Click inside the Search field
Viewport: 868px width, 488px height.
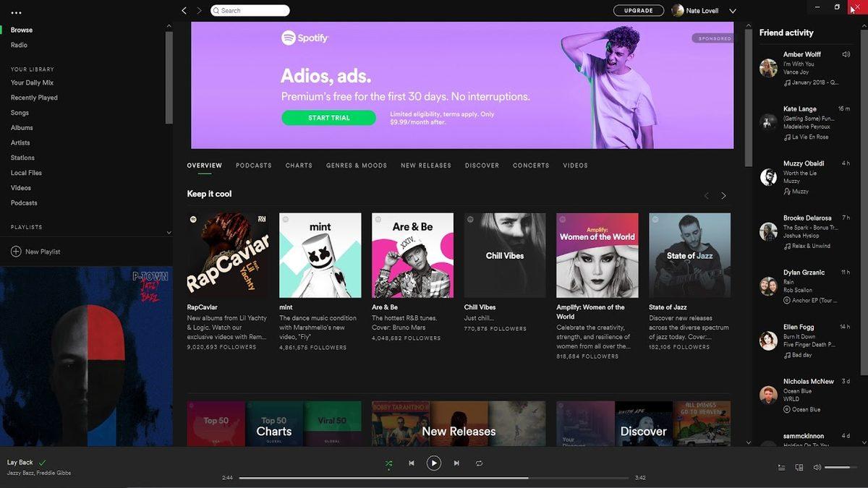pyautogui.click(x=250, y=11)
